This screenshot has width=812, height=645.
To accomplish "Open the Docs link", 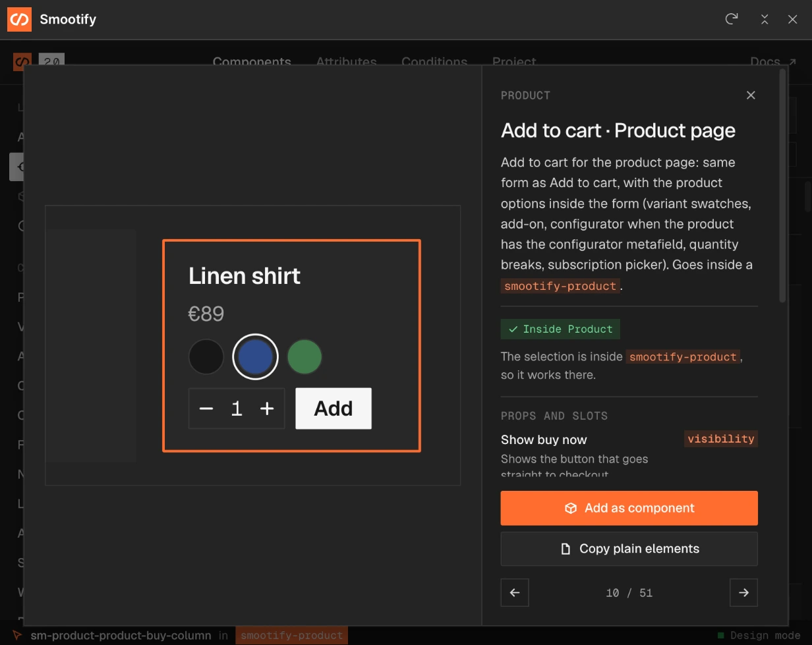I will tap(773, 62).
